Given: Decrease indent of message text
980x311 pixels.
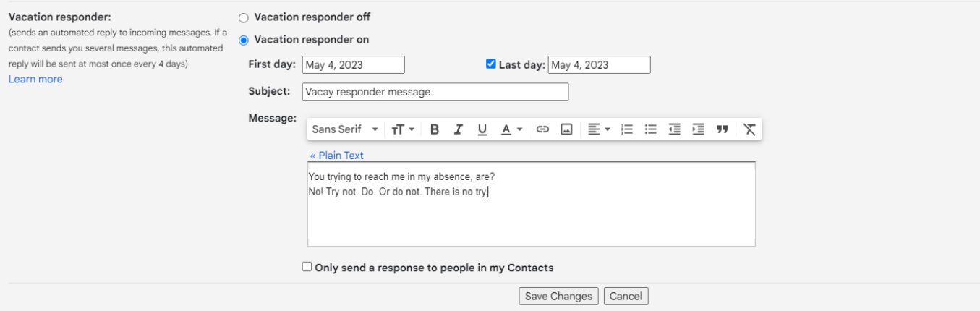Looking at the screenshot, I should click(x=675, y=129).
